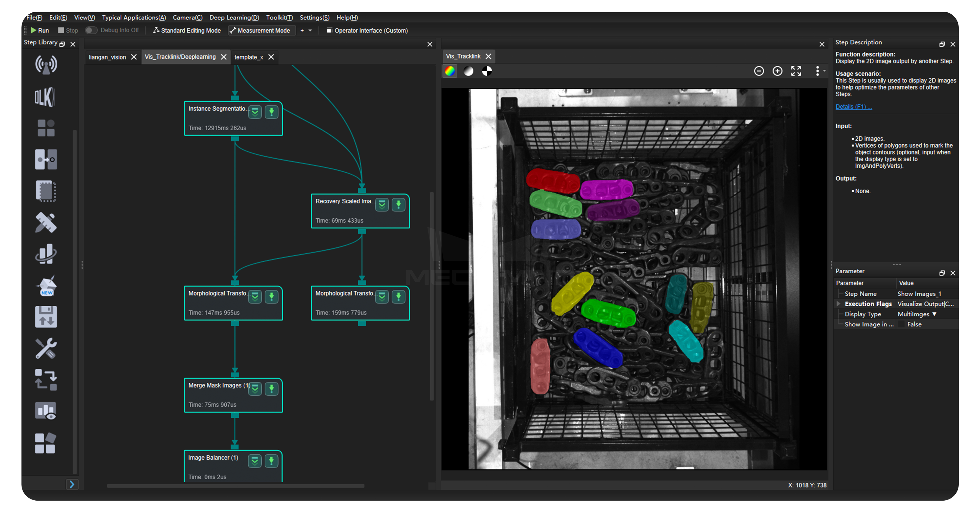Viewport: 980px width, 512px height.
Task: Click the fit-to-window expand icon
Action: 796,71
